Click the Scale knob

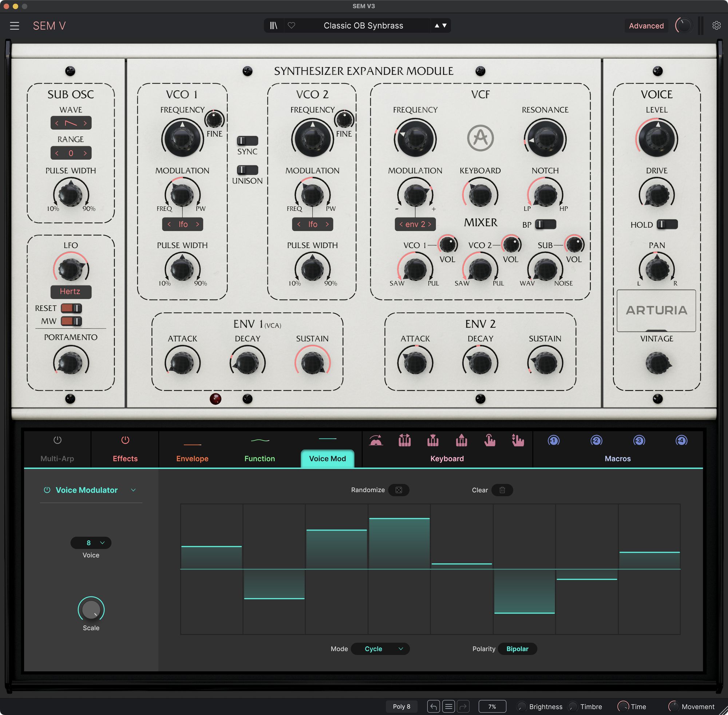coord(91,609)
